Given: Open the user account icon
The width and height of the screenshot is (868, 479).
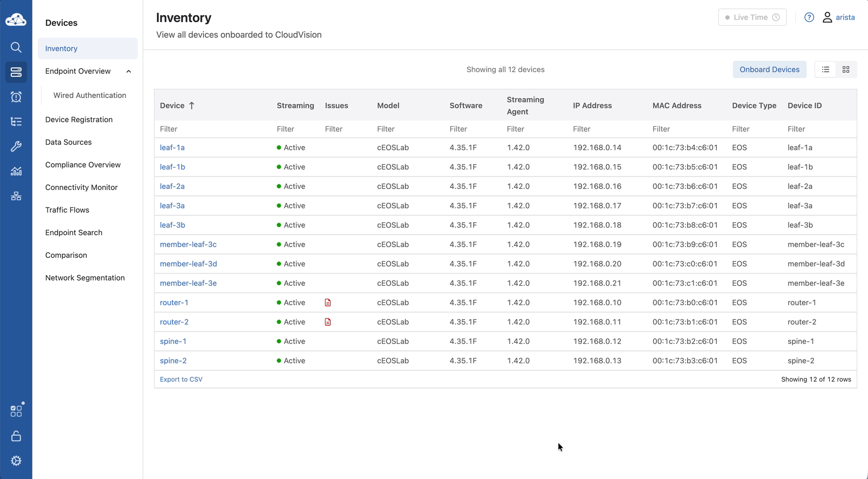Looking at the screenshot, I should click(827, 17).
